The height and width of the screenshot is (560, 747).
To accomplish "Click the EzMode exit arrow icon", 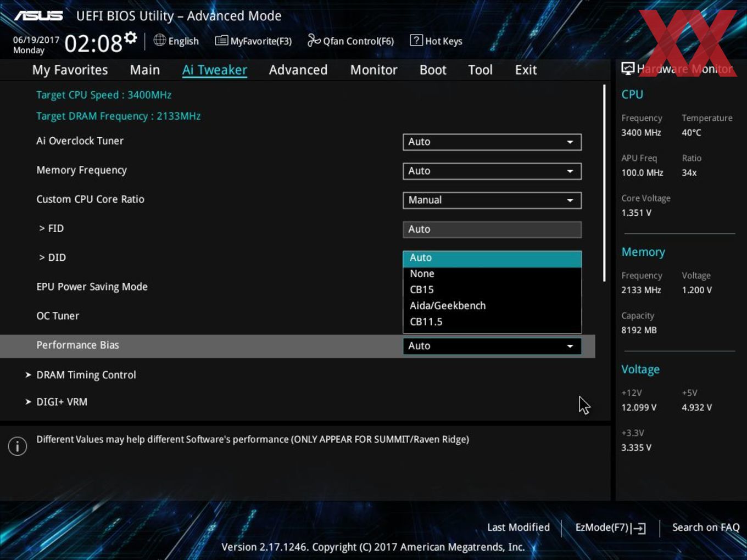I will pos(638,528).
